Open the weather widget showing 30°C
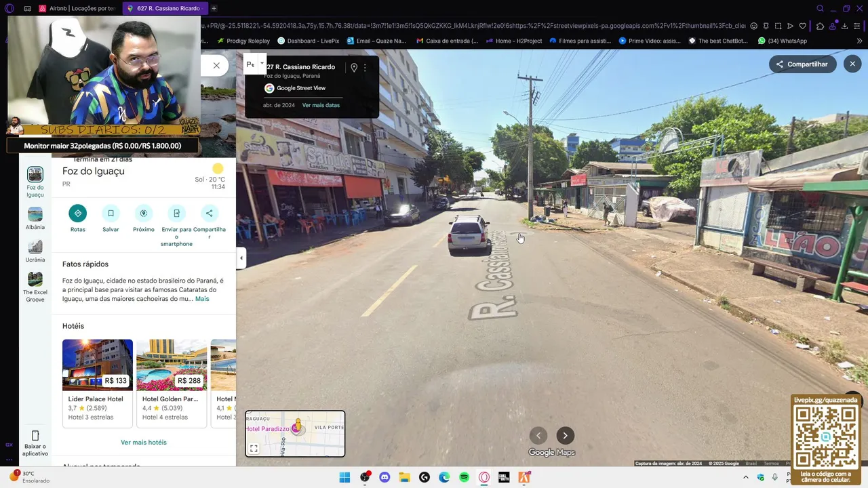Image resolution: width=868 pixels, height=488 pixels. click(x=29, y=477)
